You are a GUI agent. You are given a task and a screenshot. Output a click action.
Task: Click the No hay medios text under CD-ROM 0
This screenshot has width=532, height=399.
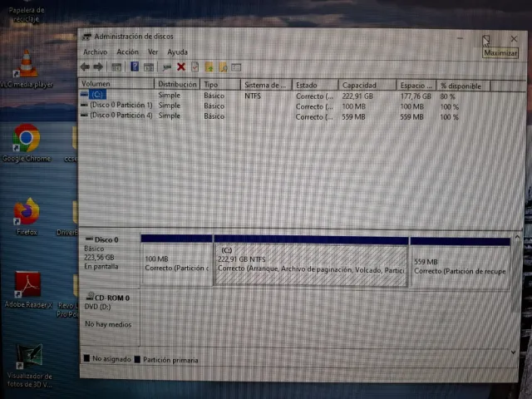pos(108,324)
